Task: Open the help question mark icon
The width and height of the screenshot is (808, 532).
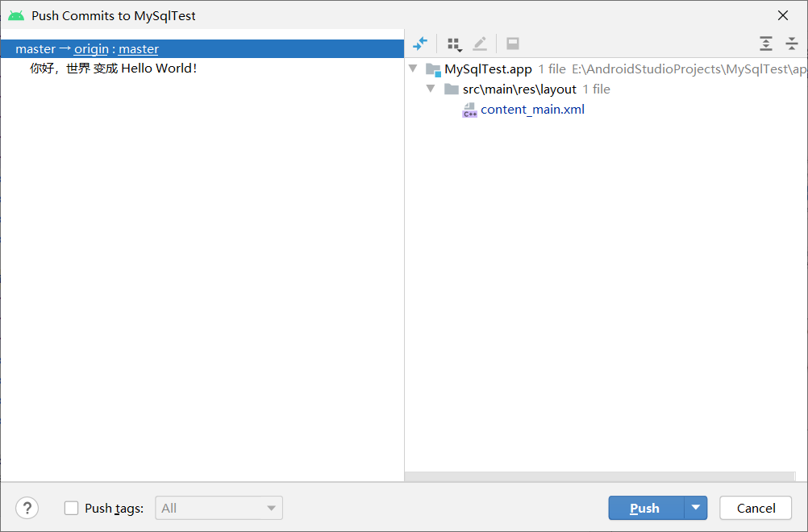Action: 27,508
